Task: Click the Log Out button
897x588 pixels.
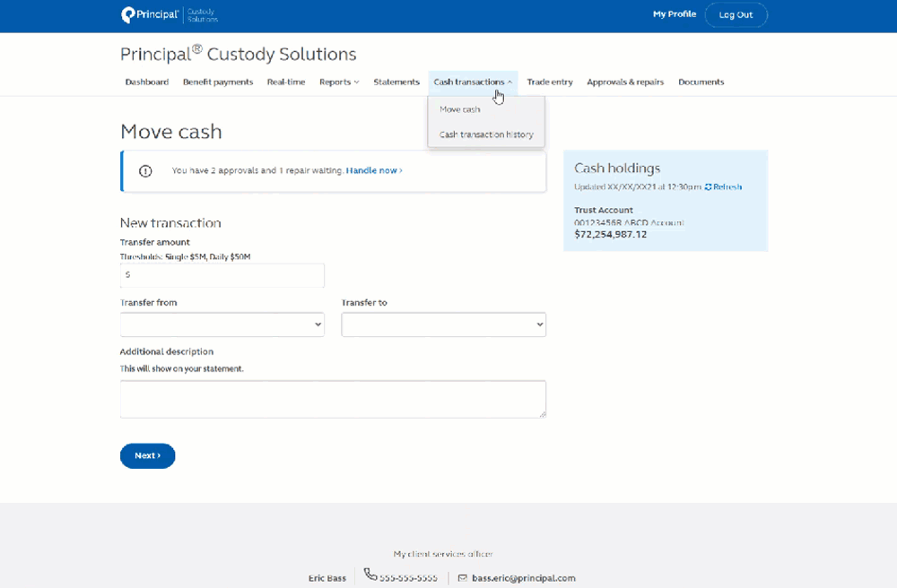Action: coord(736,14)
